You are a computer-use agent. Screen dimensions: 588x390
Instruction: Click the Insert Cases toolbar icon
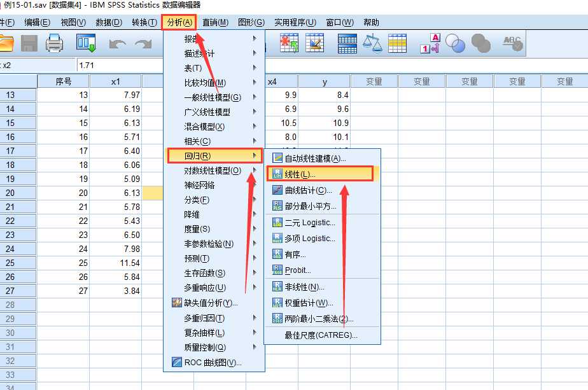coord(289,43)
